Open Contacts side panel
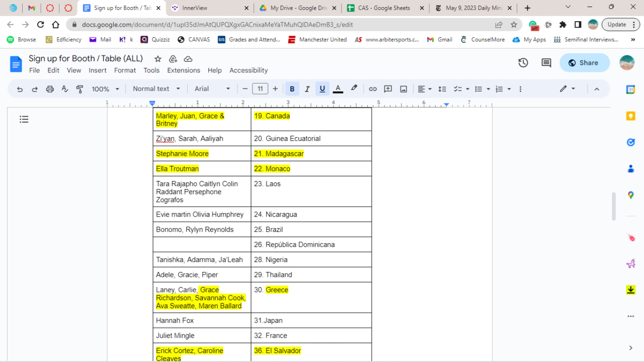 [631, 169]
